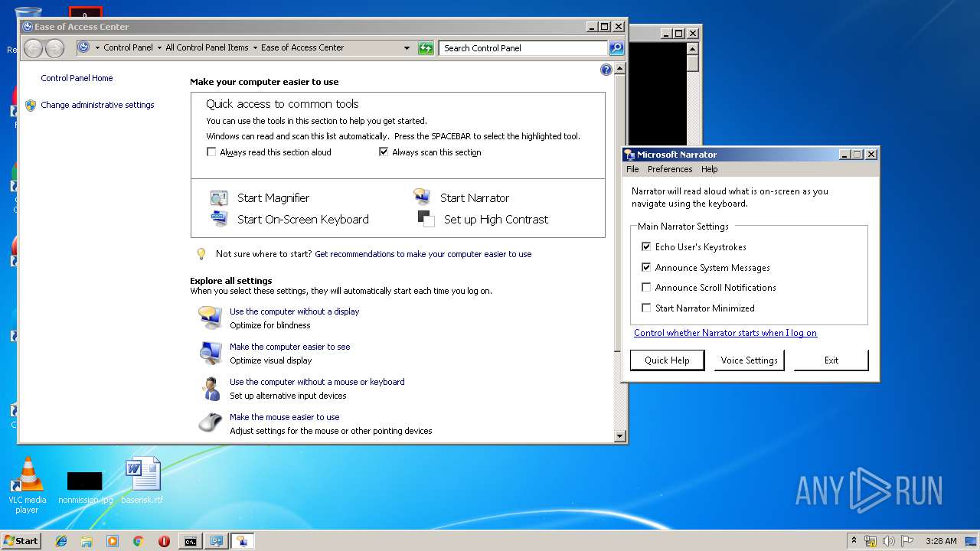Click the mouse icon beside 'Make the mouse easier to use'

pyautogui.click(x=210, y=423)
